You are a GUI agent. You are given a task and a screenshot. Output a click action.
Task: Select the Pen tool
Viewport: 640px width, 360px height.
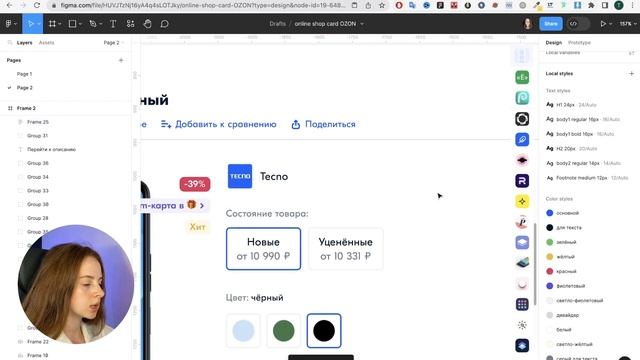(x=93, y=24)
